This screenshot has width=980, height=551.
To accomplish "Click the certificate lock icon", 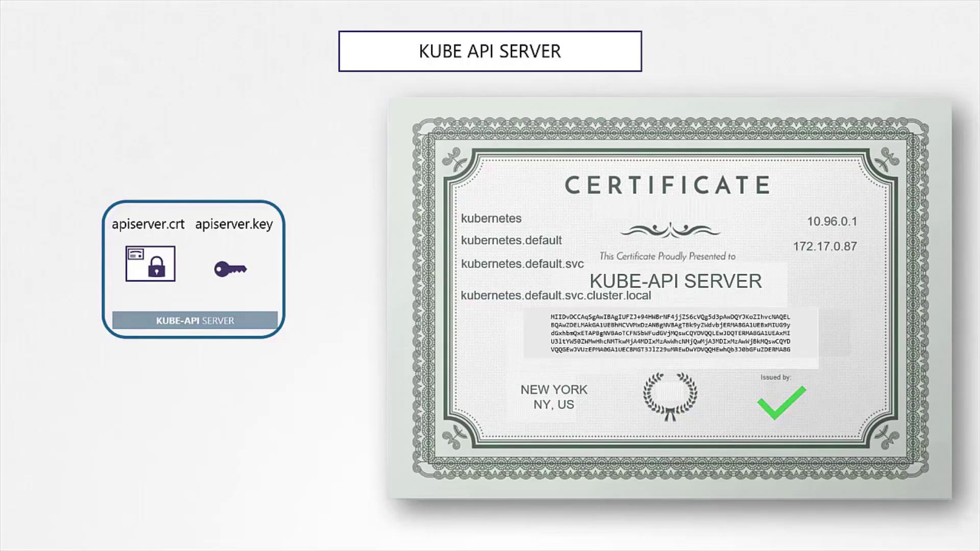I will (x=151, y=264).
